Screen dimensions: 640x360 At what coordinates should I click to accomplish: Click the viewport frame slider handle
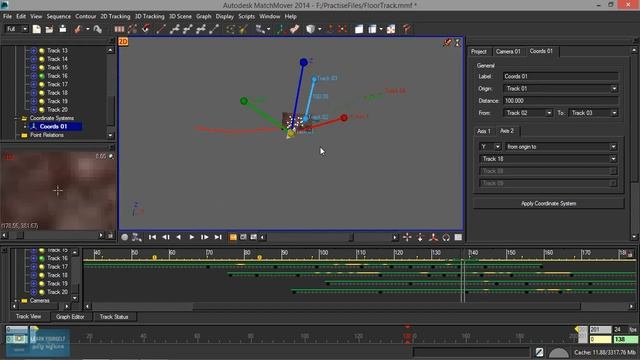[x=351, y=237]
